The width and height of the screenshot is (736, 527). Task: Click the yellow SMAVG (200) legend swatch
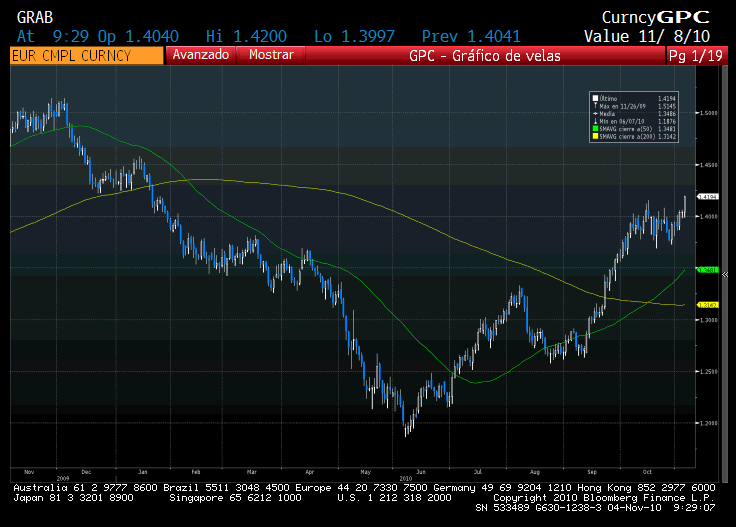[x=595, y=136]
